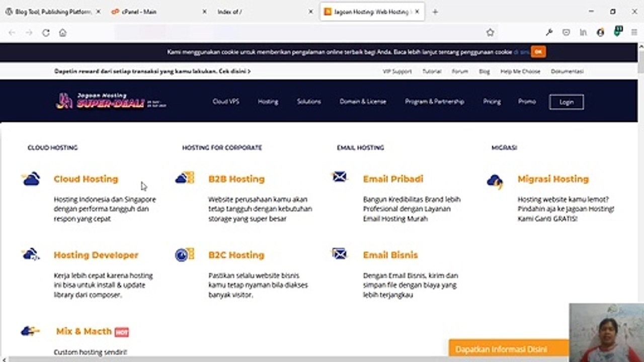Click the Migrasi Hosting cloud icon
Image resolution: width=644 pixels, height=362 pixels.
tap(495, 182)
